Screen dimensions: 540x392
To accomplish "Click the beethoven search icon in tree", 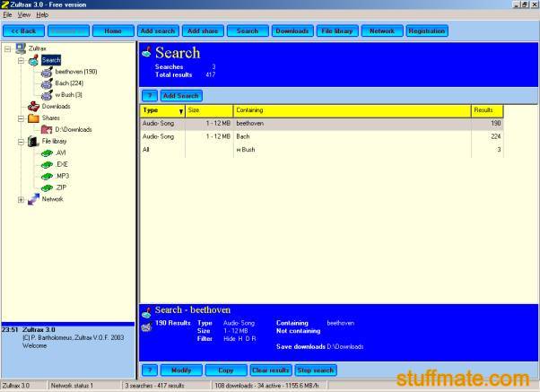I will pyautogui.click(x=47, y=72).
